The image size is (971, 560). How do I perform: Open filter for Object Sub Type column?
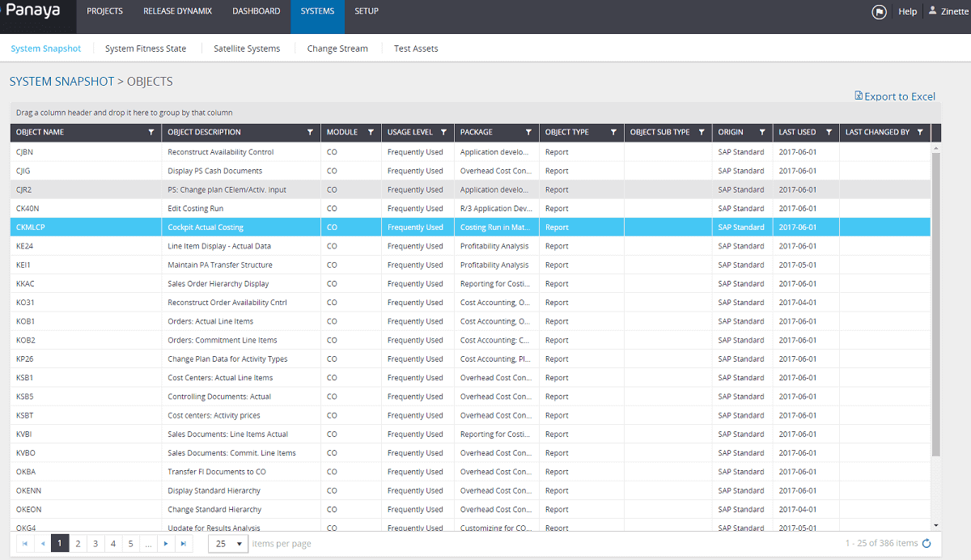point(702,132)
